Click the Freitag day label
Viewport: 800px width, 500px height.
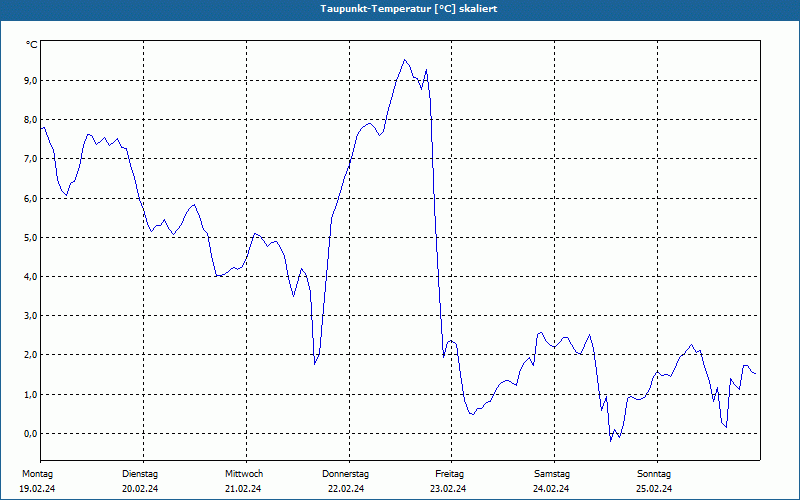pos(449,474)
